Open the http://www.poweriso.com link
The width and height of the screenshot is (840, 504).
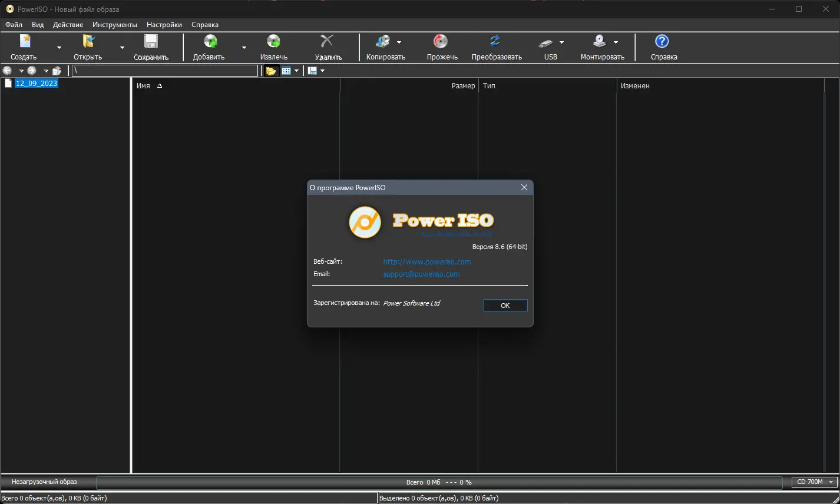tap(426, 261)
